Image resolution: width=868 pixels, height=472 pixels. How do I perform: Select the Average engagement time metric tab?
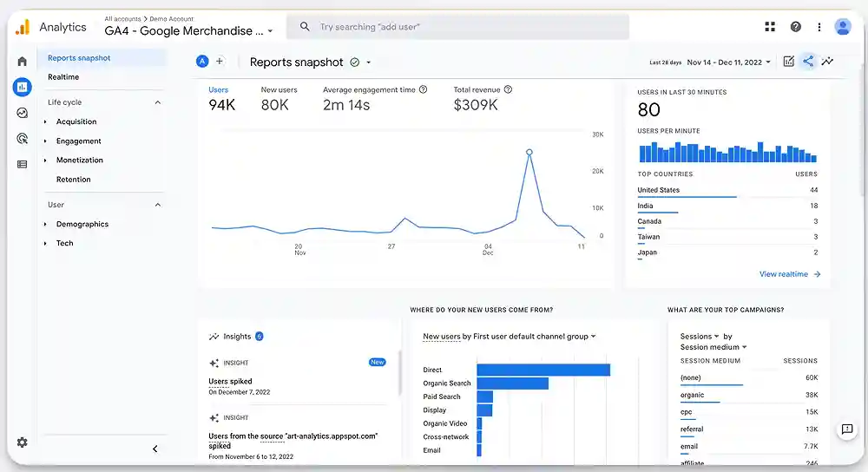pyautogui.click(x=375, y=100)
